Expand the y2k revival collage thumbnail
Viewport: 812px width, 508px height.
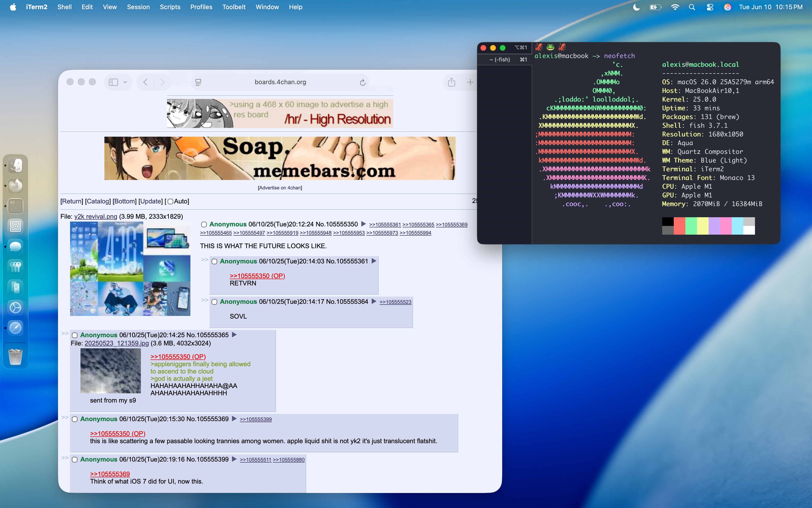click(x=130, y=269)
